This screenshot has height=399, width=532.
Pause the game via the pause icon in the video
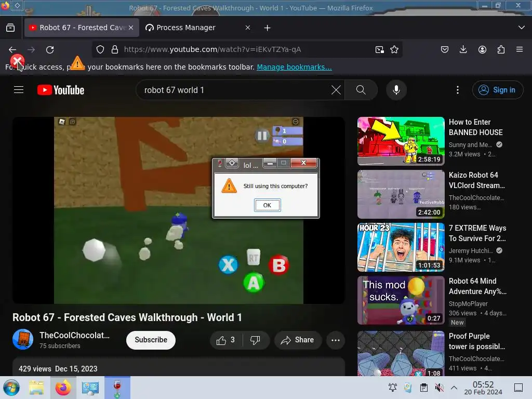262,136
